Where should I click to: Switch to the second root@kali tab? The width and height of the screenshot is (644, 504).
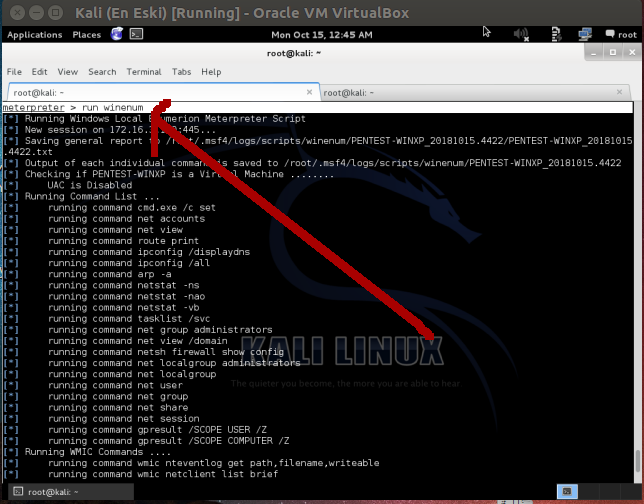click(475, 92)
